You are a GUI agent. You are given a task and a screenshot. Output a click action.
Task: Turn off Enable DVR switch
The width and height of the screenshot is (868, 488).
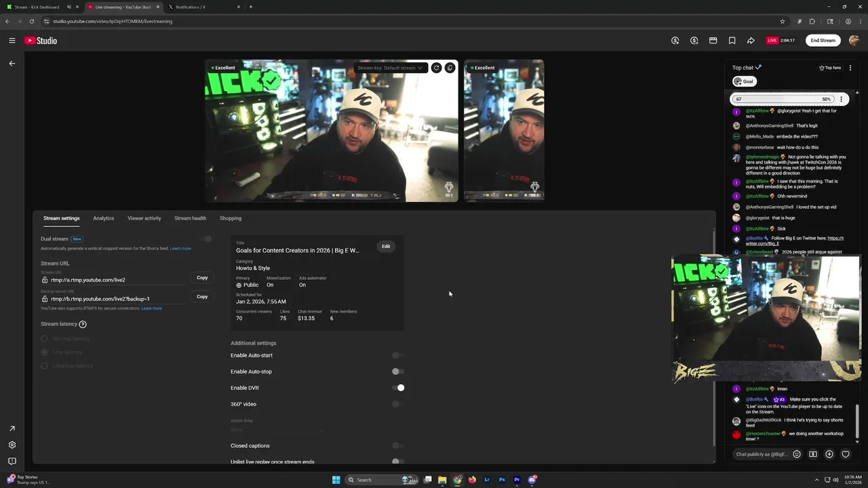click(398, 388)
